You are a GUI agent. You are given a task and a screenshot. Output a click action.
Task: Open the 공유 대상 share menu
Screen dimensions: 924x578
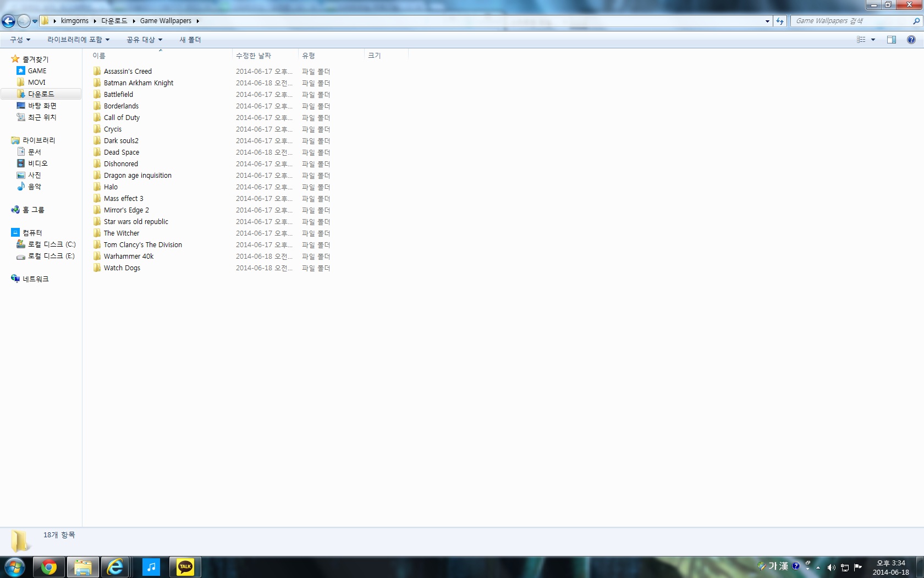[144, 40]
